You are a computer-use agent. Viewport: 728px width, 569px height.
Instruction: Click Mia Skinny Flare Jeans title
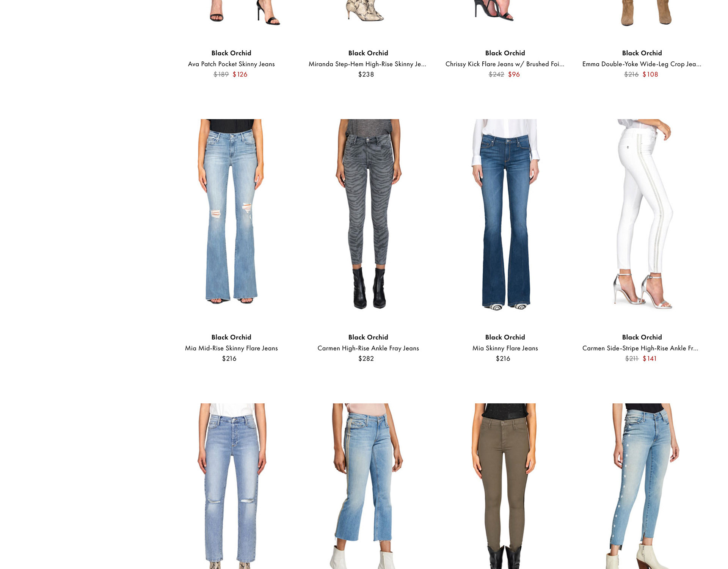(x=505, y=348)
